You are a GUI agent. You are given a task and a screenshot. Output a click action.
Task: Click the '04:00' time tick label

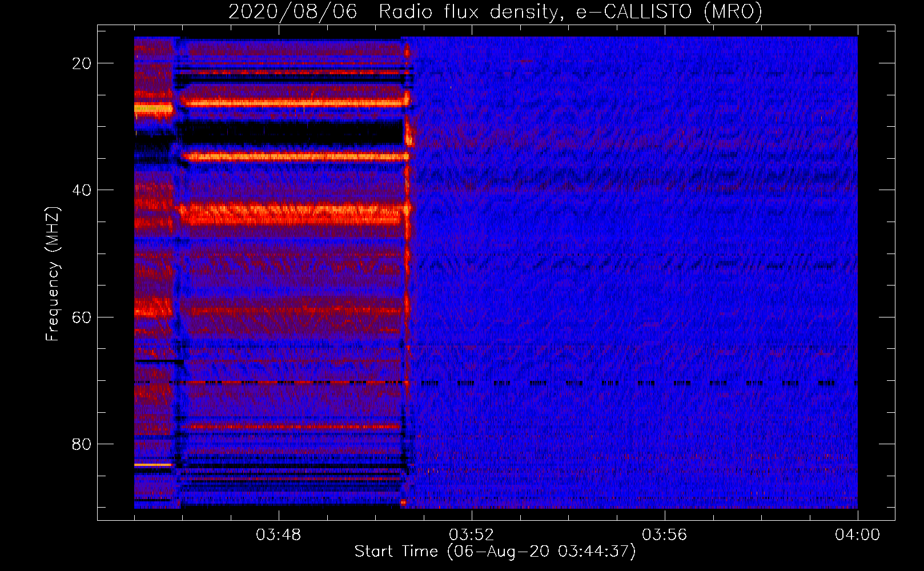(x=857, y=535)
